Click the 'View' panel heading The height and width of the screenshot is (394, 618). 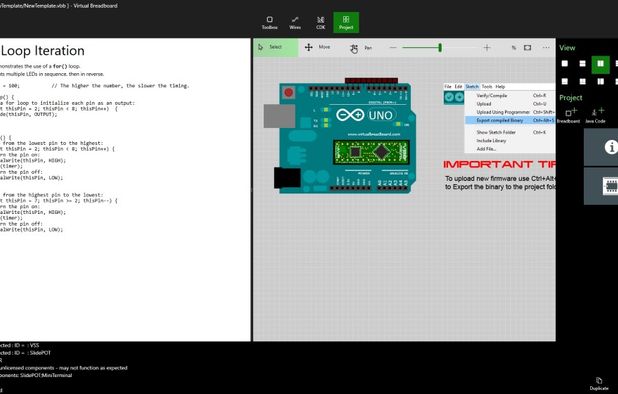pyautogui.click(x=567, y=48)
